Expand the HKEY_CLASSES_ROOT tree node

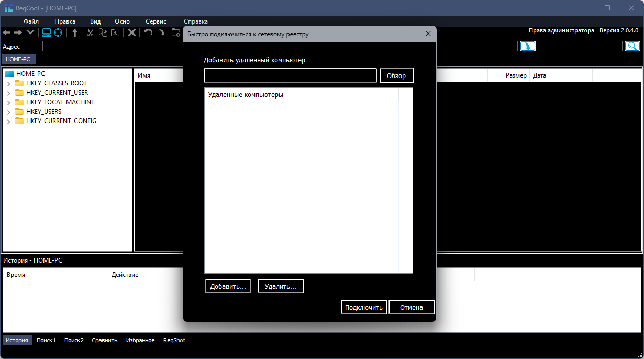tap(9, 83)
